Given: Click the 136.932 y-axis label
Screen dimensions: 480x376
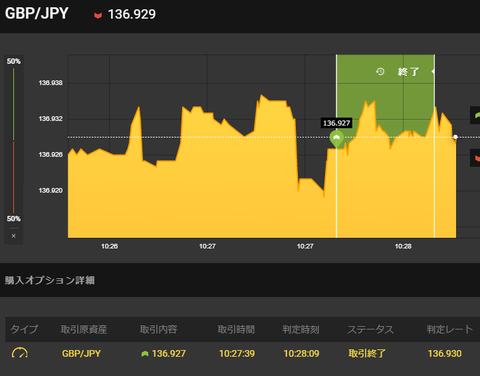Looking at the screenshot, I should coord(50,119).
